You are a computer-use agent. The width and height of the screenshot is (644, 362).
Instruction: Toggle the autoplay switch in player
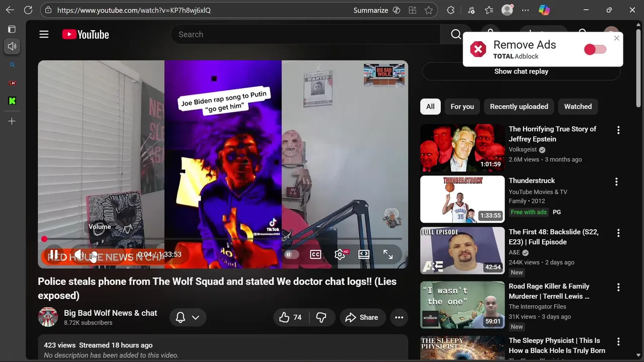[291, 254]
